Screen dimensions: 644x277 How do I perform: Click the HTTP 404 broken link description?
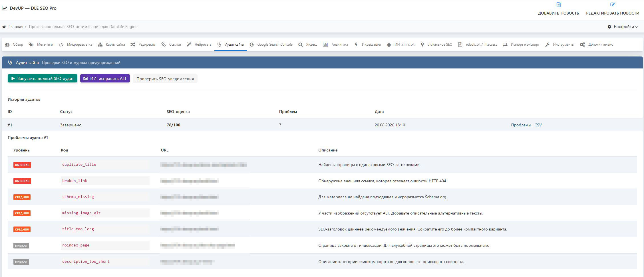coord(383,181)
